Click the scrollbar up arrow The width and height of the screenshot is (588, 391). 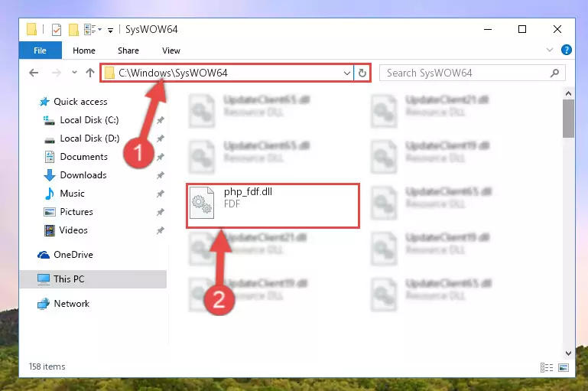click(568, 93)
